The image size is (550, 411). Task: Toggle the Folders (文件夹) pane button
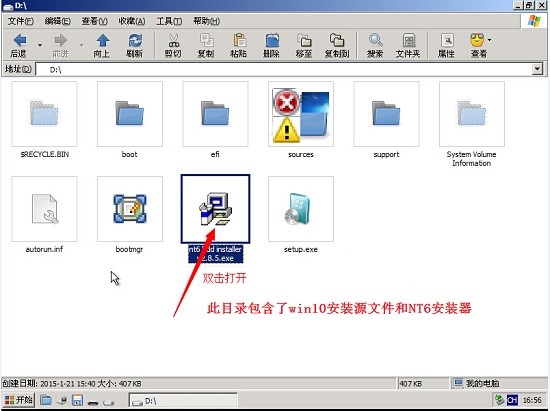(408, 46)
